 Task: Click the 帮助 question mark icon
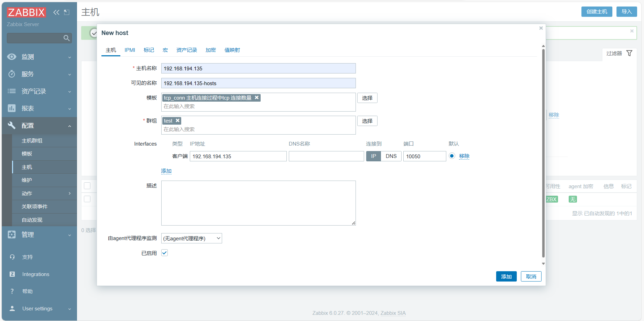12,291
